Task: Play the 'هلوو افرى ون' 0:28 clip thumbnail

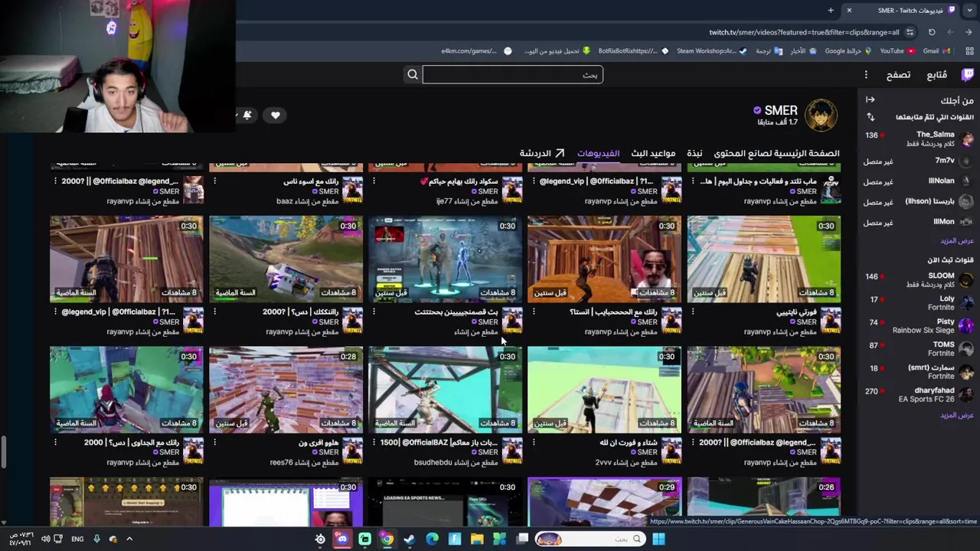Action: point(286,390)
